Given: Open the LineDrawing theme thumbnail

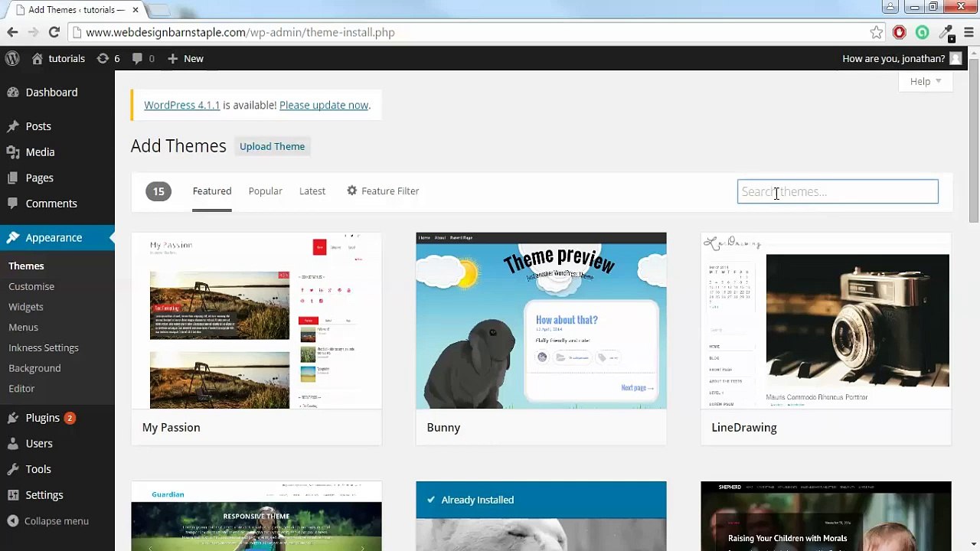Looking at the screenshot, I should 826,321.
